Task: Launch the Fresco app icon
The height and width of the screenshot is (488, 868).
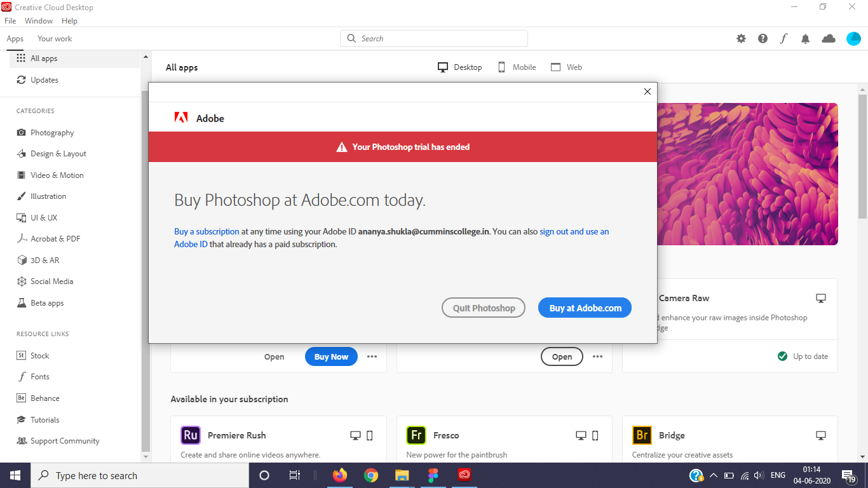Action: [x=416, y=435]
